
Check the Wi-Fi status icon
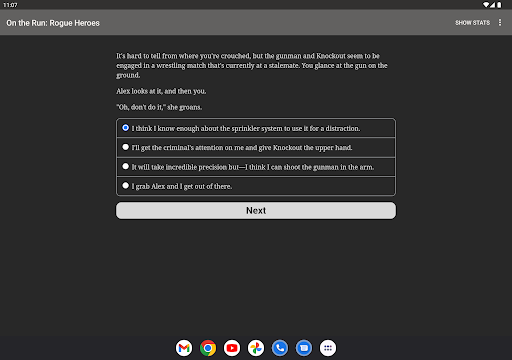(x=486, y=5)
